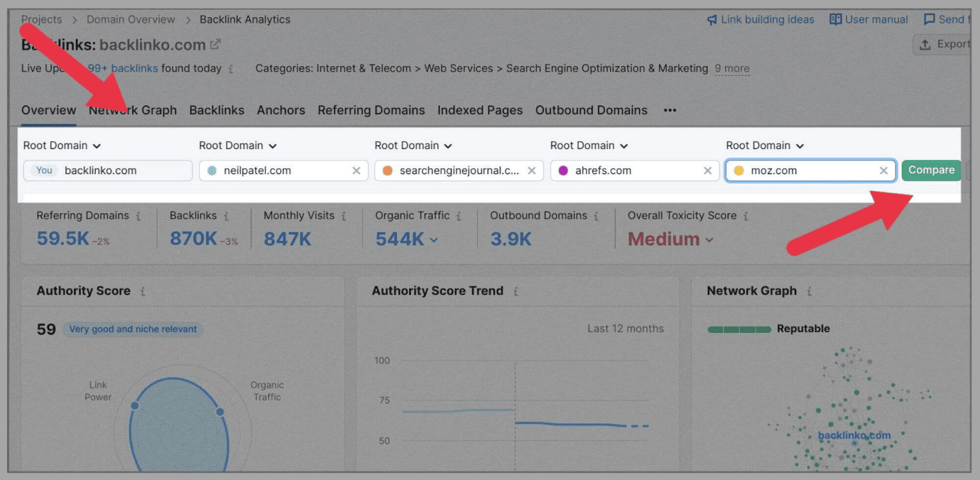980x480 pixels.
Task: Open the Backlinks tab
Action: click(x=217, y=110)
